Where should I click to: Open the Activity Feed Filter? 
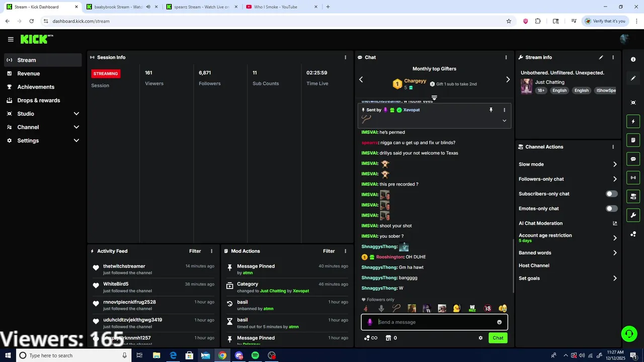pos(195,251)
